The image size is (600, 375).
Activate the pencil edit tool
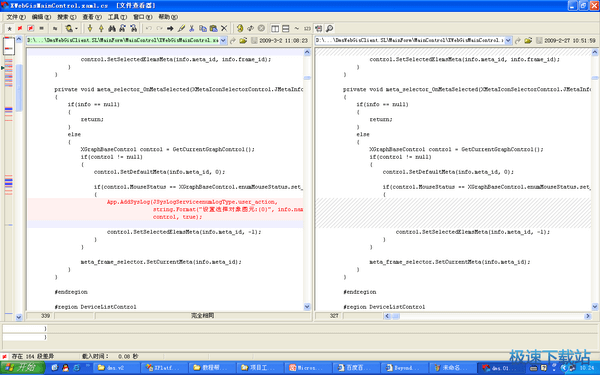pos(181,28)
